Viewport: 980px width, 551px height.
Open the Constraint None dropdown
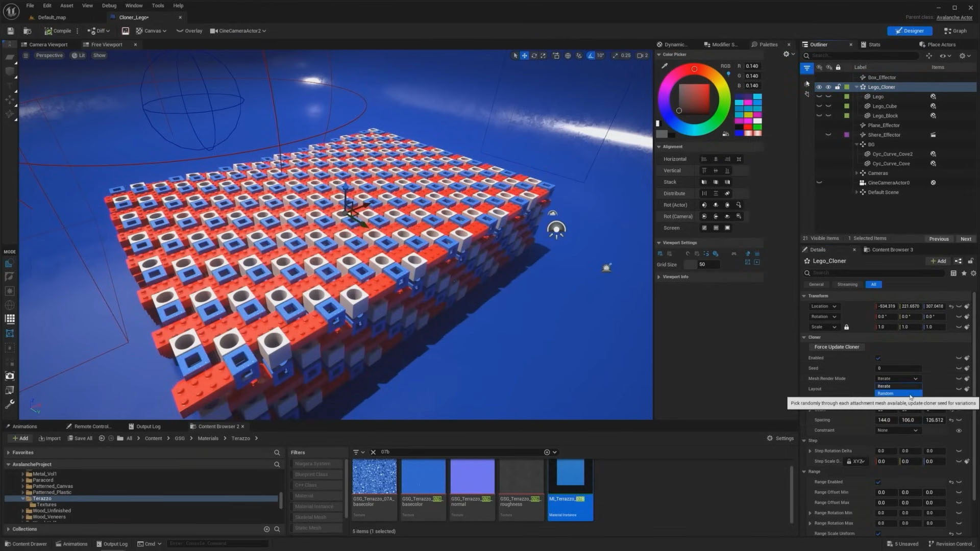tap(897, 431)
